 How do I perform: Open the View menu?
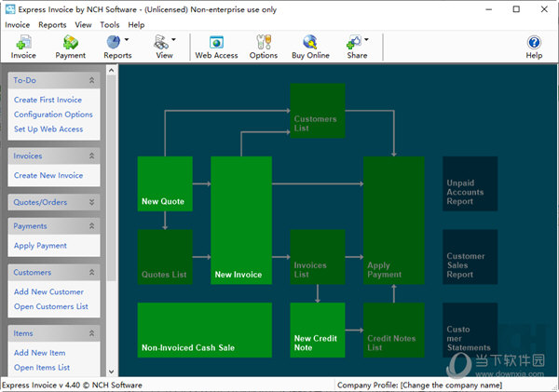[83, 24]
